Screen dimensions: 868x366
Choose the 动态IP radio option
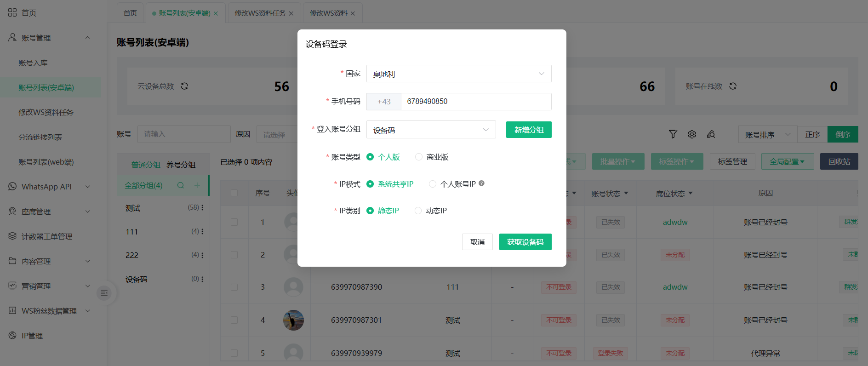[418, 211]
